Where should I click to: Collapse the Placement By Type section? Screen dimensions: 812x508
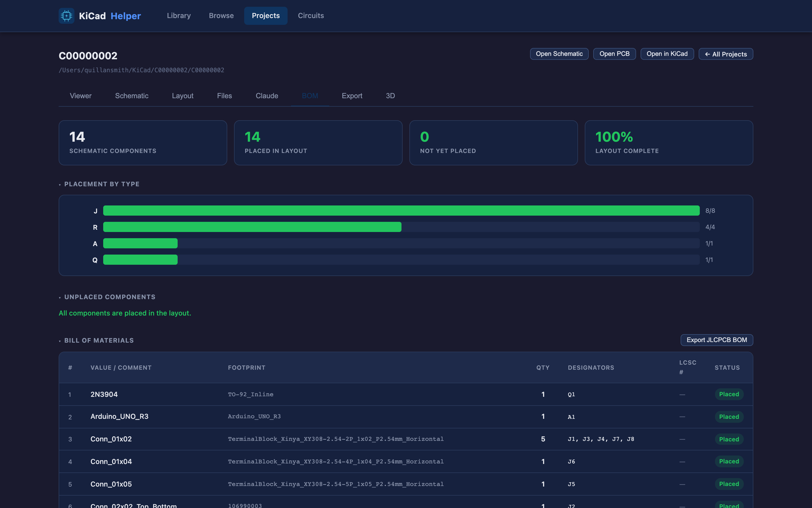[x=99, y=184]
